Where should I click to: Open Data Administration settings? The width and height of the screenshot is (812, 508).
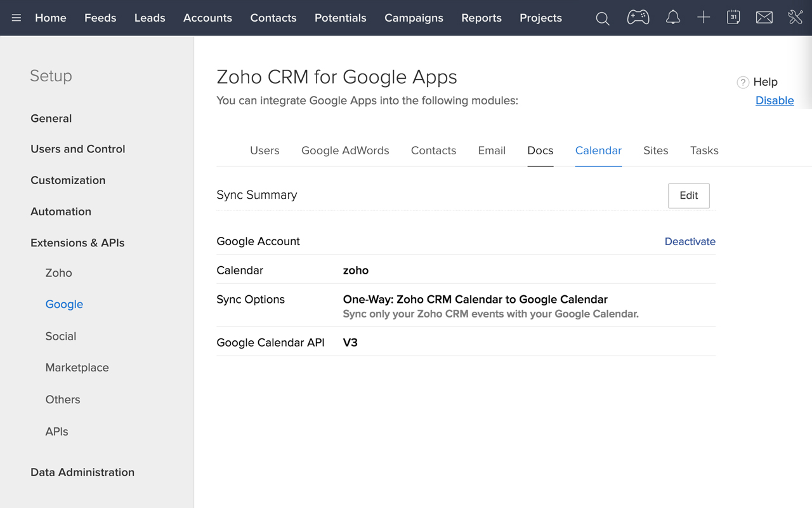point(82,472)
